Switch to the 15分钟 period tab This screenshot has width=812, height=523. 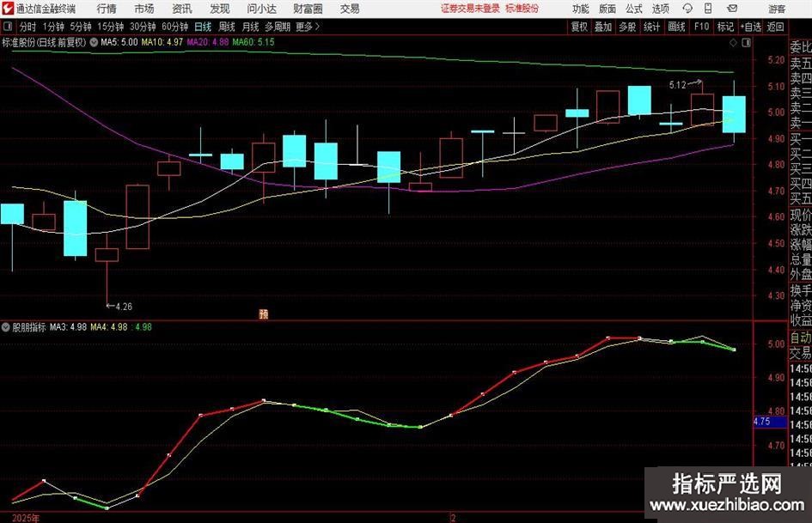pos(111,27)
